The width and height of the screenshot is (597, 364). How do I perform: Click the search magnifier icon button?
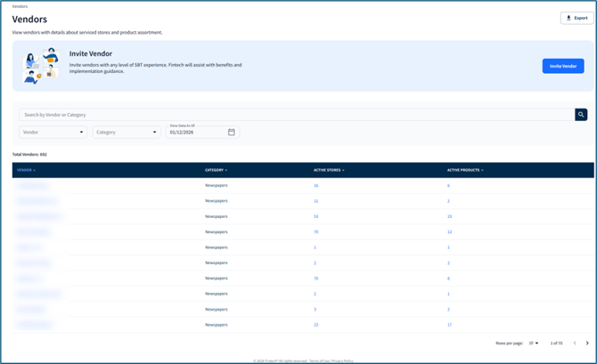(581, 115)
